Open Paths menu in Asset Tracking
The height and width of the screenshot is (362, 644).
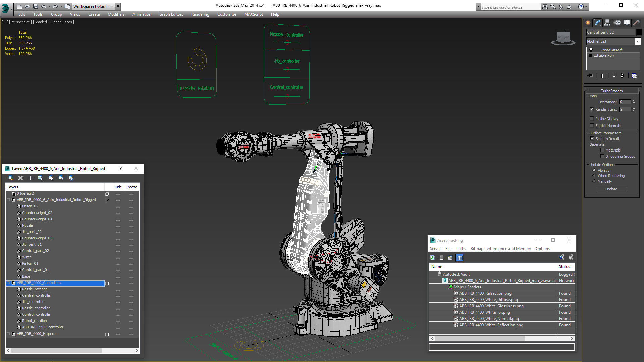point(461,249)
